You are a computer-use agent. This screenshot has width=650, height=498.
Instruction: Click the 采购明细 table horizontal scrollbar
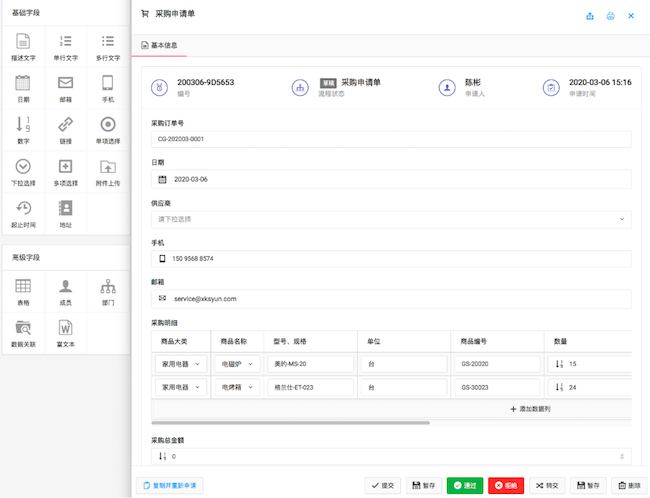[x=291, y=423]
